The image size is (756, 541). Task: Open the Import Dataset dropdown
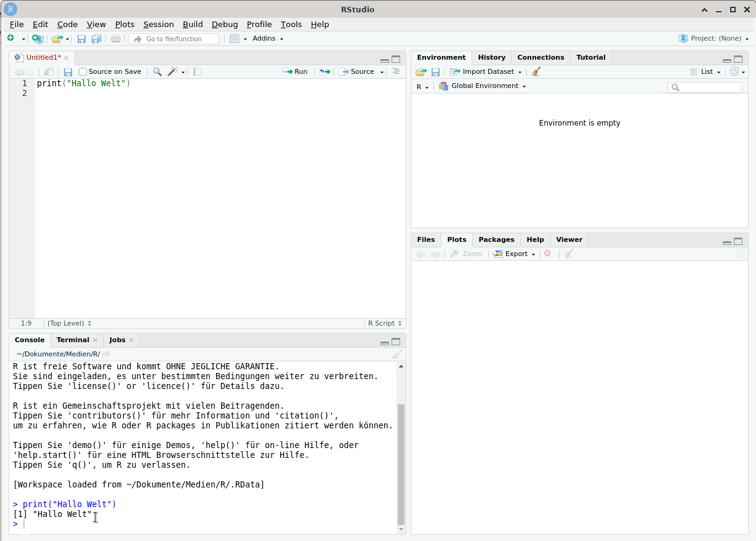486,72
